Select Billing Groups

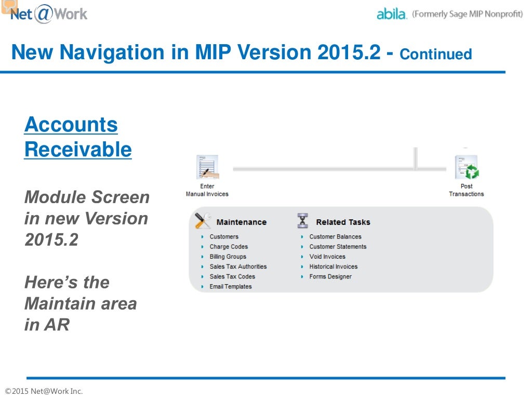(x=228, y=257)
